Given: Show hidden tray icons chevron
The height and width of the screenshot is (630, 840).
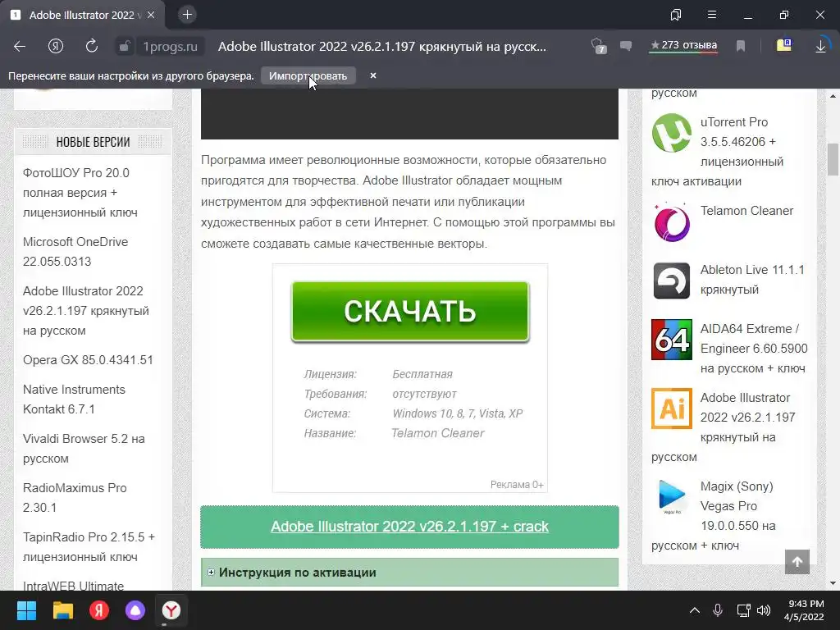Looking at the screenshot, I should click(x=694, y=610).
